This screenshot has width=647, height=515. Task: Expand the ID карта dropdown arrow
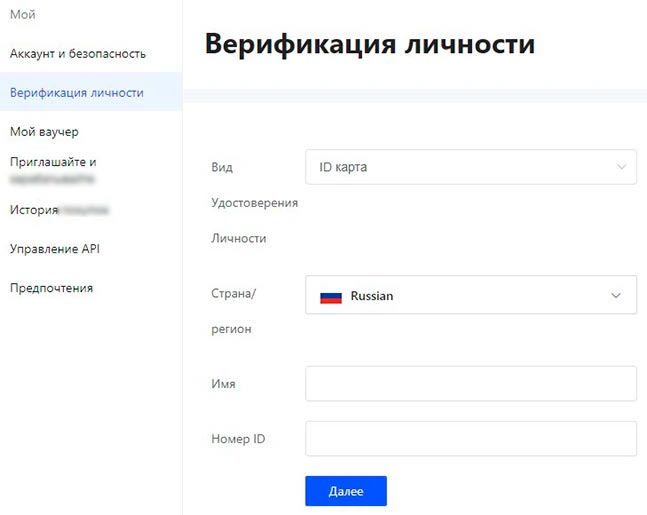click(x=621, y=167)
